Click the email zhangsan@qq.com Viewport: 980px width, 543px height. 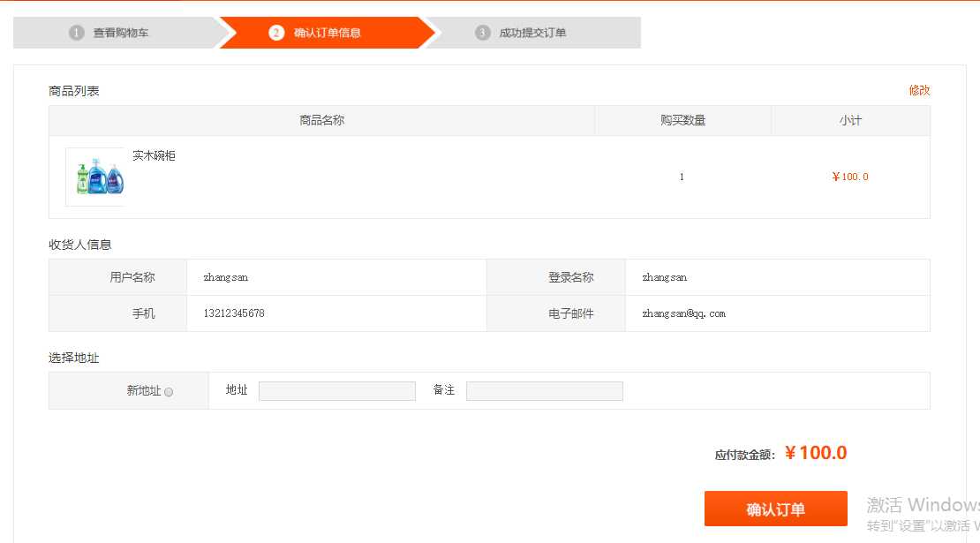pyautogui.click(x=683, y=313)
